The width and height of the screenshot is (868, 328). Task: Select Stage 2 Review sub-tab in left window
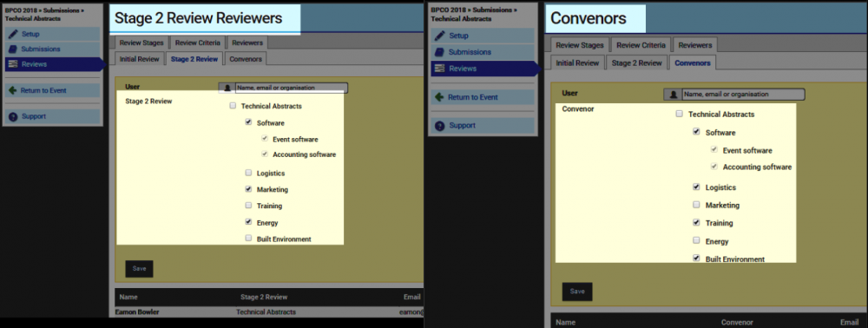click(x=194, y=59)
